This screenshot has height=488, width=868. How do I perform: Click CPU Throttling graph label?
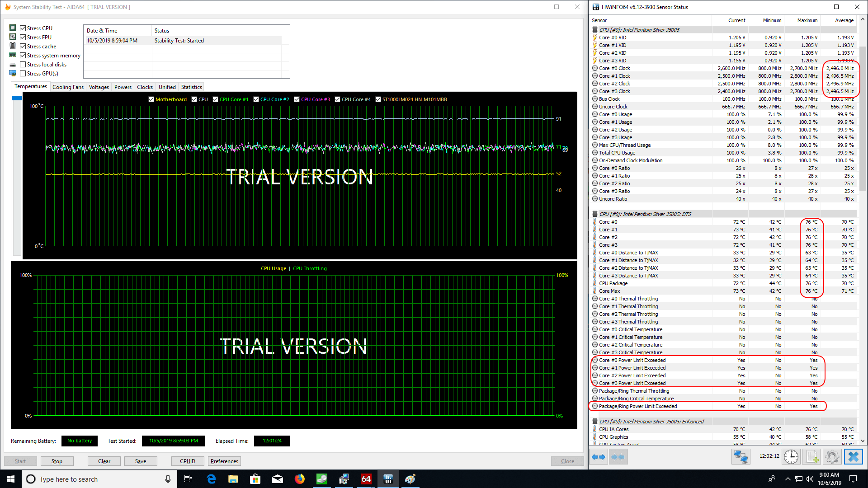[x=310, y=268]
